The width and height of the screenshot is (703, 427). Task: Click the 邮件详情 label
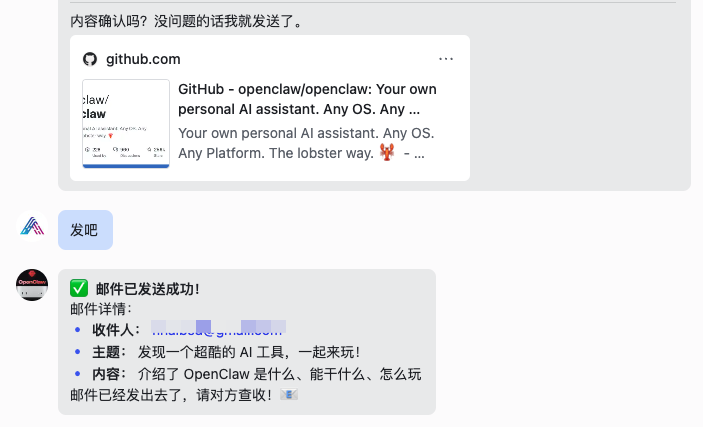coord(101,309)
